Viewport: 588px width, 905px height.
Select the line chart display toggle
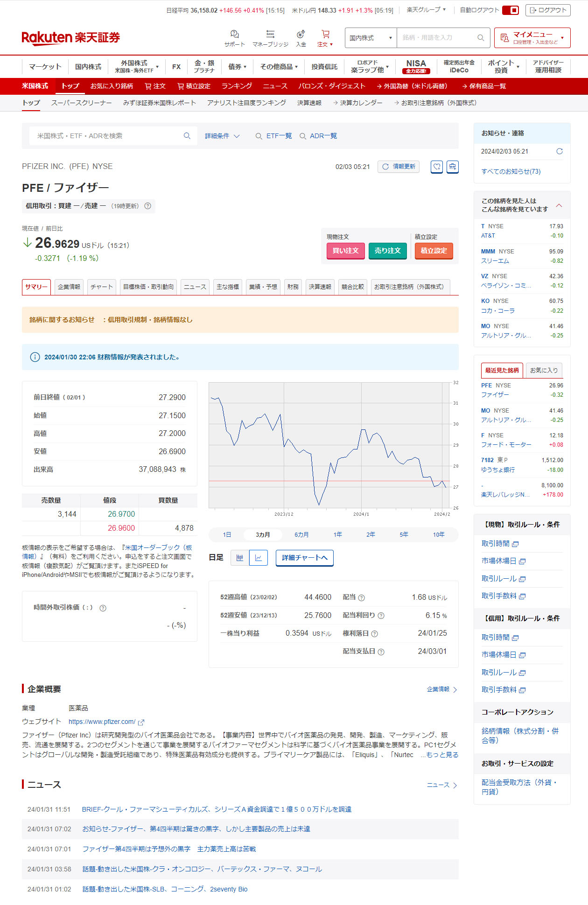[259, 558]
